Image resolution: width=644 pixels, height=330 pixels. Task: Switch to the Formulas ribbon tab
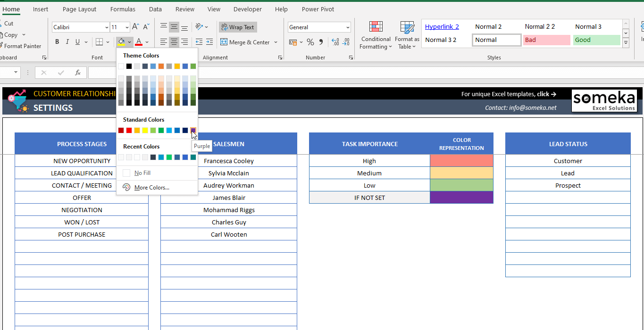click(x=123, y=9)
